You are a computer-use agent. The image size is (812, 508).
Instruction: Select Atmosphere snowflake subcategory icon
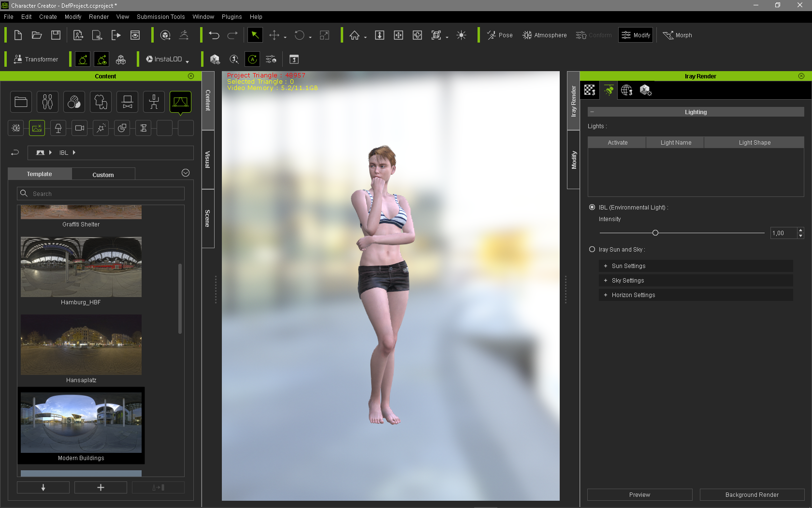(16, 128)
